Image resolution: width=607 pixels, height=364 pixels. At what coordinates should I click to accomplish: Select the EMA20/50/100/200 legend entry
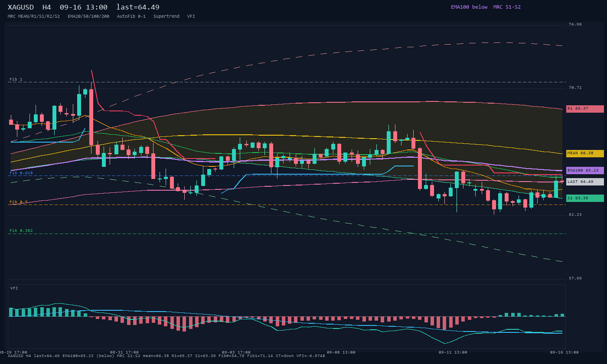point(88,16)
